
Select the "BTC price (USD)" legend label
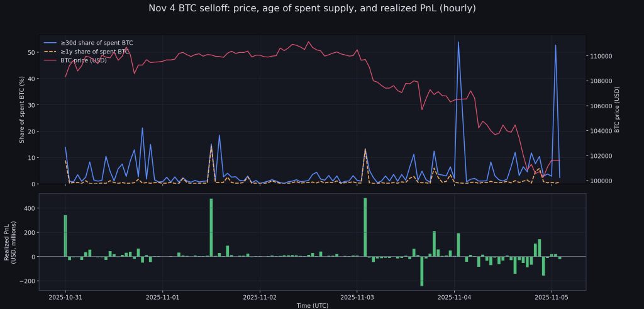pos(84,60)
